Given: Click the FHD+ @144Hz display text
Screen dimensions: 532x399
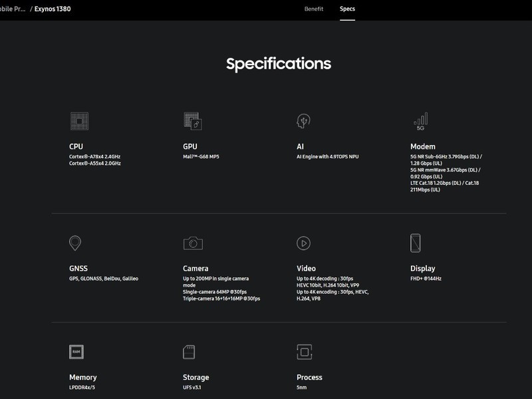Looking at the screenshot, I should pyautogui.click(x=426, y=279).
